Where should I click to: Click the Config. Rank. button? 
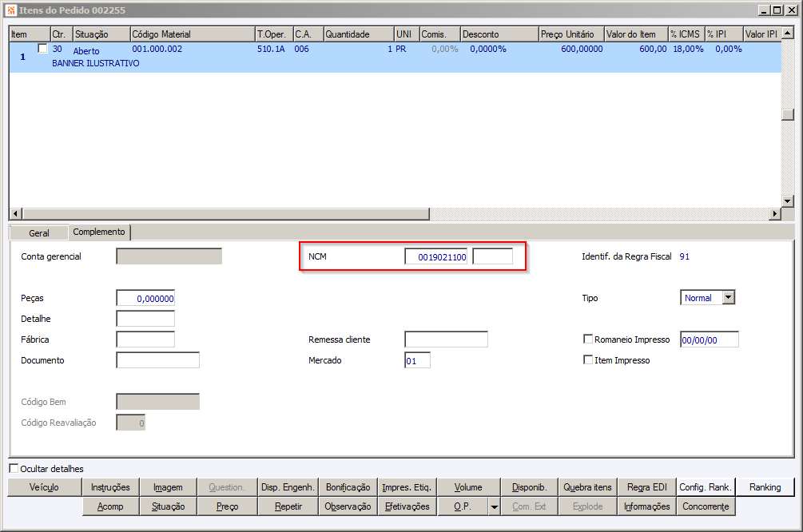(706, 487)
